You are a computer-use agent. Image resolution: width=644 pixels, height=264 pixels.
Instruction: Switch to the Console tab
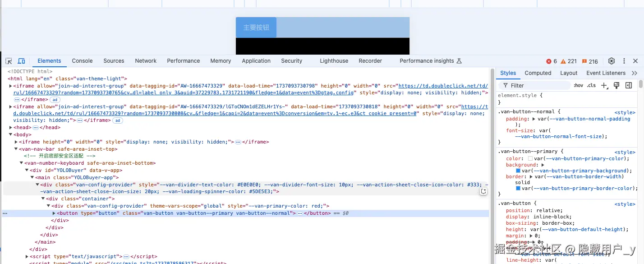point(82,61)
